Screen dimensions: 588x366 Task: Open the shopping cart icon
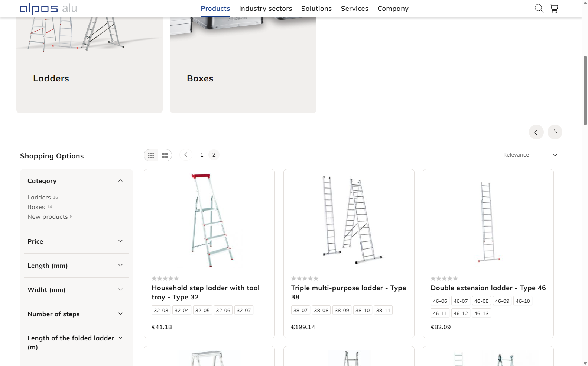pyautogui.click(x=553, y=9)
